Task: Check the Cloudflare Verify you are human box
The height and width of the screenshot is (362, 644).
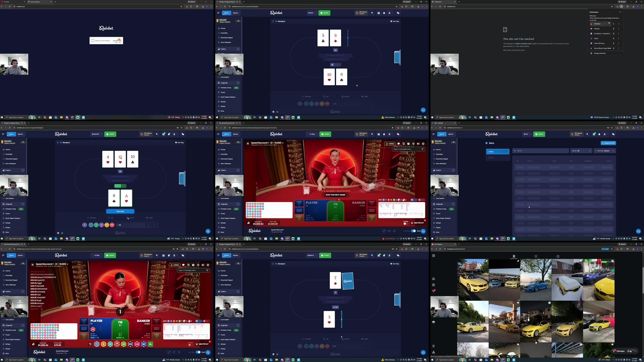Action: click(x=93, y=40)
